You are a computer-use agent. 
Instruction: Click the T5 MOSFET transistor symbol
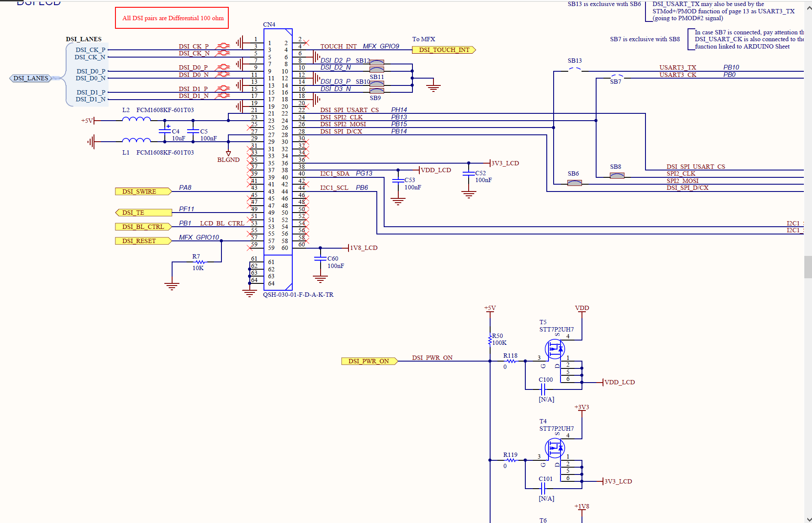[554, 349]
